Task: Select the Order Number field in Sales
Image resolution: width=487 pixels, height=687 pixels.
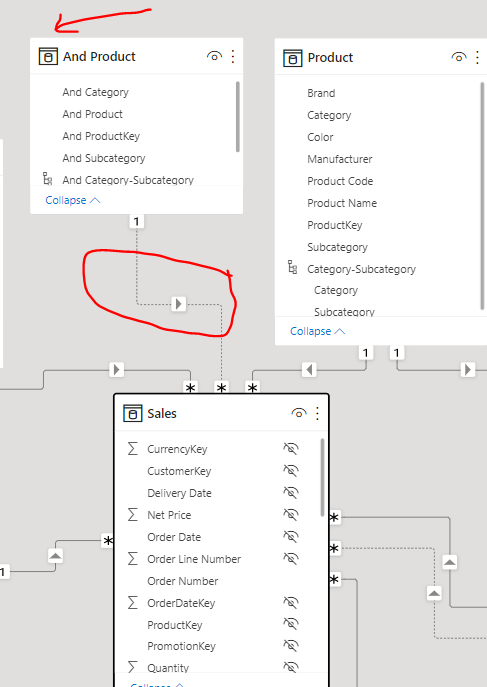Action: point(183,581)
